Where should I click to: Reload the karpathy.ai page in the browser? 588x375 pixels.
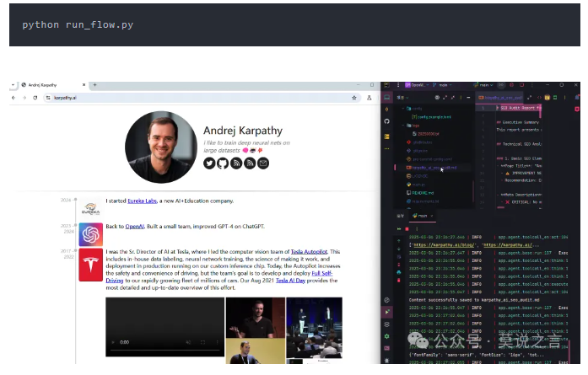pyautogui.click(x=35, y=98)
